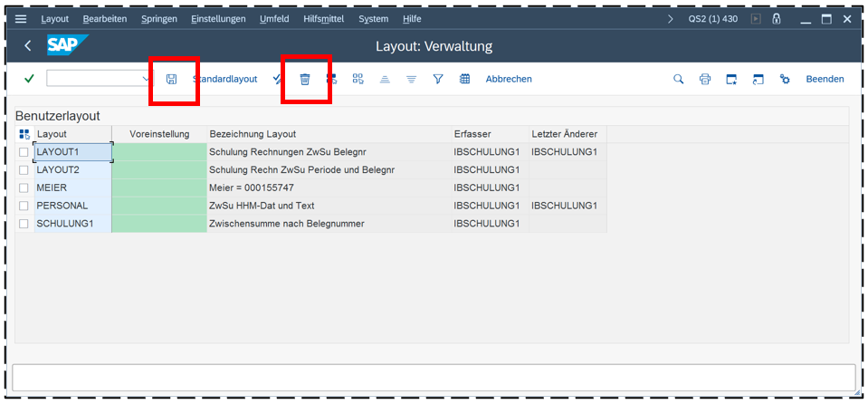Select the MEIER row checkbox

tap(24, 188)
